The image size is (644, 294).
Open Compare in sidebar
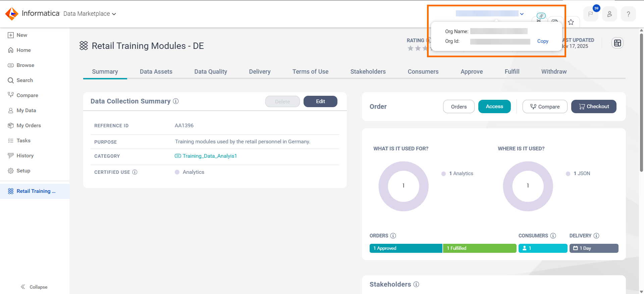click(x=23, y=95)
